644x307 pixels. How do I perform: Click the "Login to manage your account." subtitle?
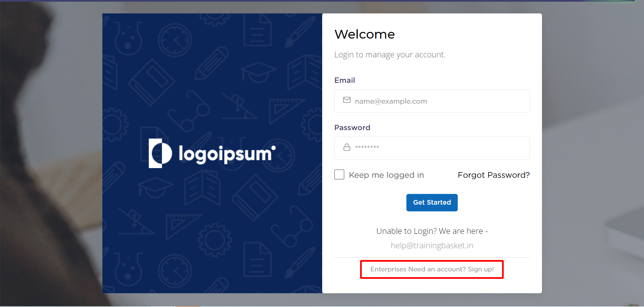coord(390,55)
